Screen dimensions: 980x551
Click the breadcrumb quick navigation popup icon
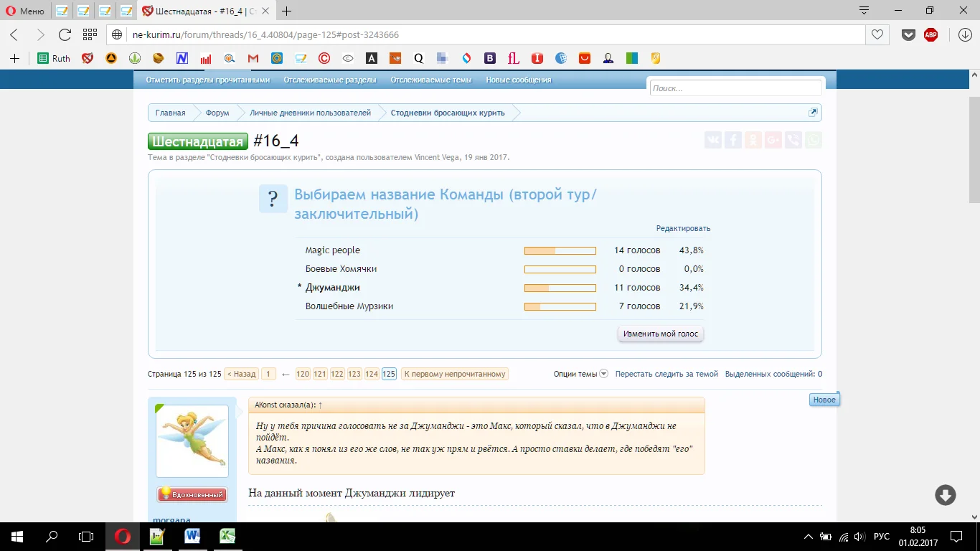click(813, 113)
